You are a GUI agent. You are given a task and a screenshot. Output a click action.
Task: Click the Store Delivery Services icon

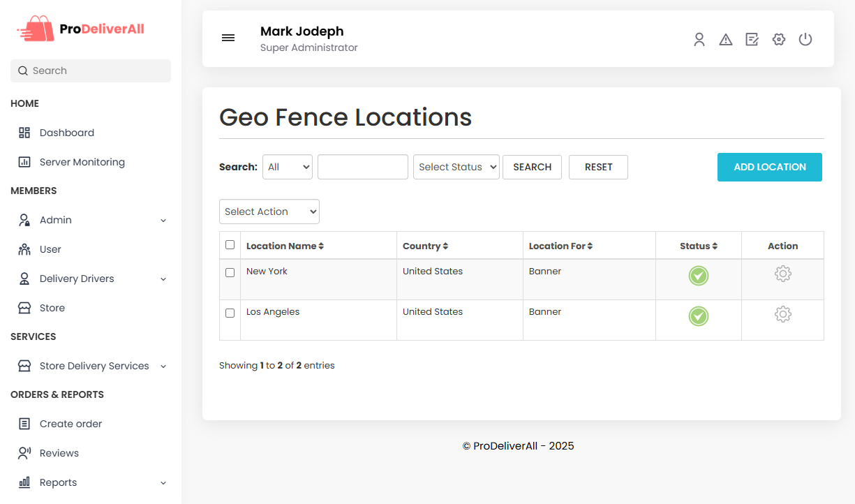(x=24, y=366)
